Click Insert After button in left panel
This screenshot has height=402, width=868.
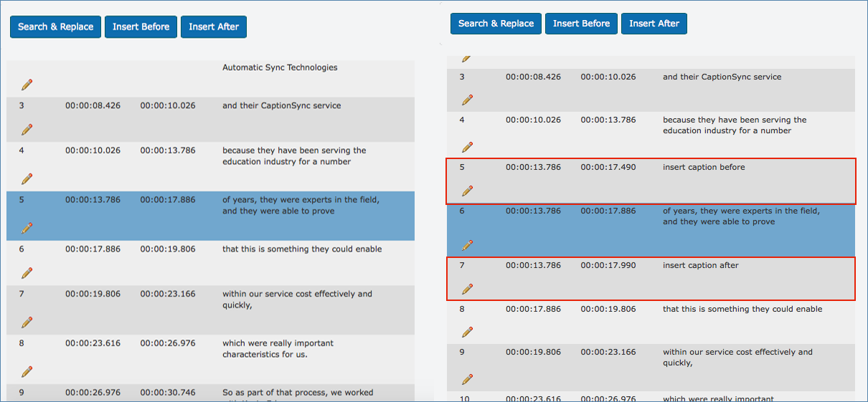(x=214, y=27)
